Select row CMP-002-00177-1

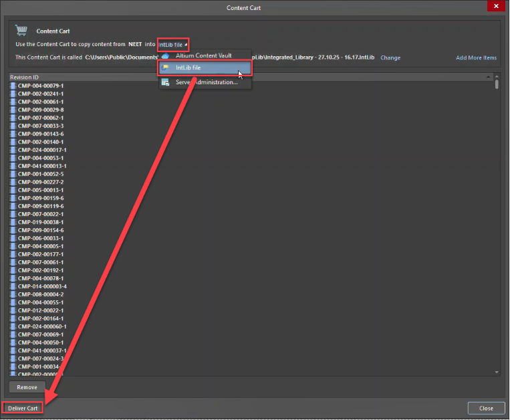coord(252,254)
